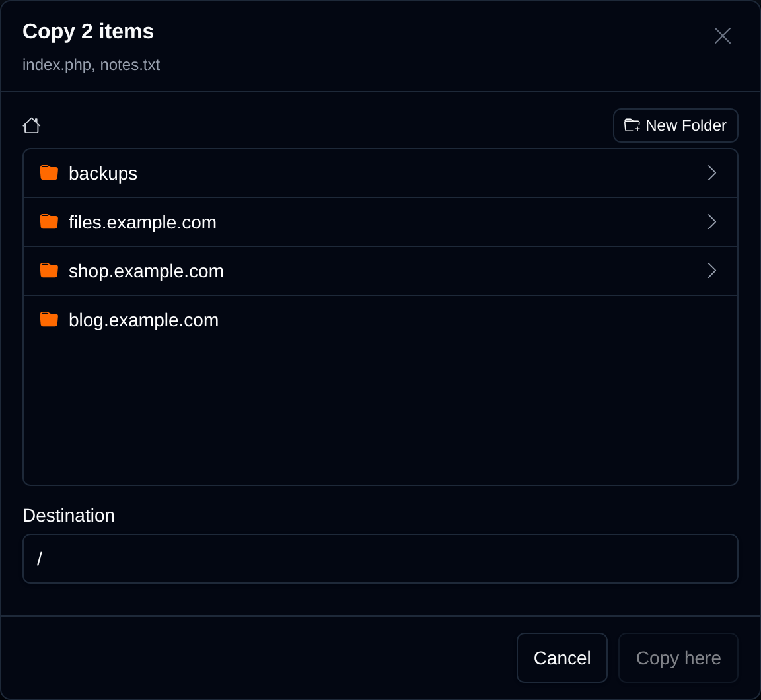Click the Destination label
Image resolution: width=761 pixels, height=700 pixels.
pos(69,516)
